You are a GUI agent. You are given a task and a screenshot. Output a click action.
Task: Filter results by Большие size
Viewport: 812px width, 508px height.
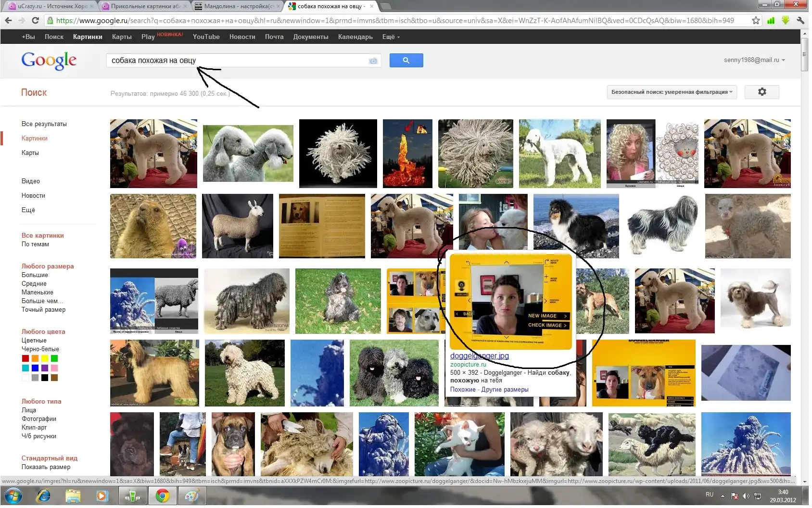pyautogui.click(x=35, y=275)
